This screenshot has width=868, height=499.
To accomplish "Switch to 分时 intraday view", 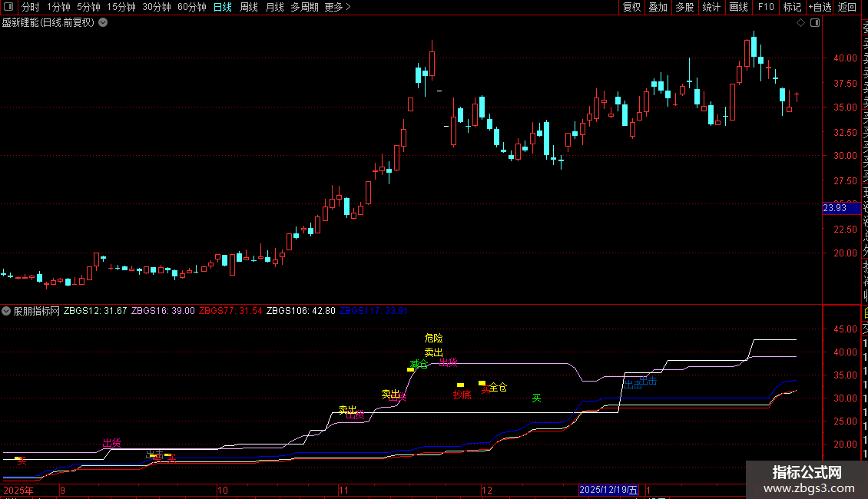I will click(x=31, y=7).
